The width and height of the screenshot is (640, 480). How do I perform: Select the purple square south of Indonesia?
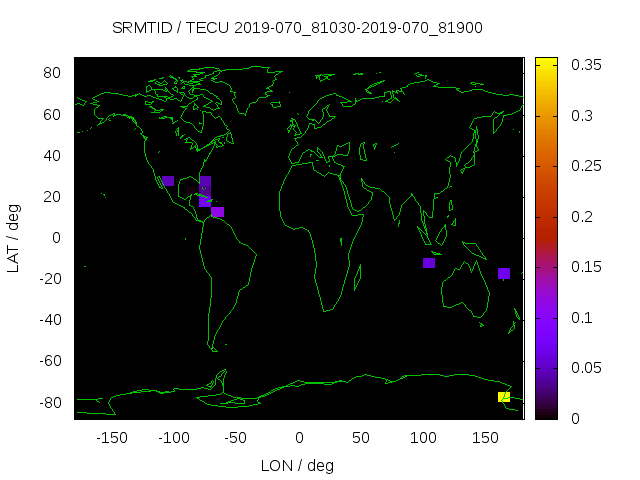pyautogui.click(x=429, y=263)
